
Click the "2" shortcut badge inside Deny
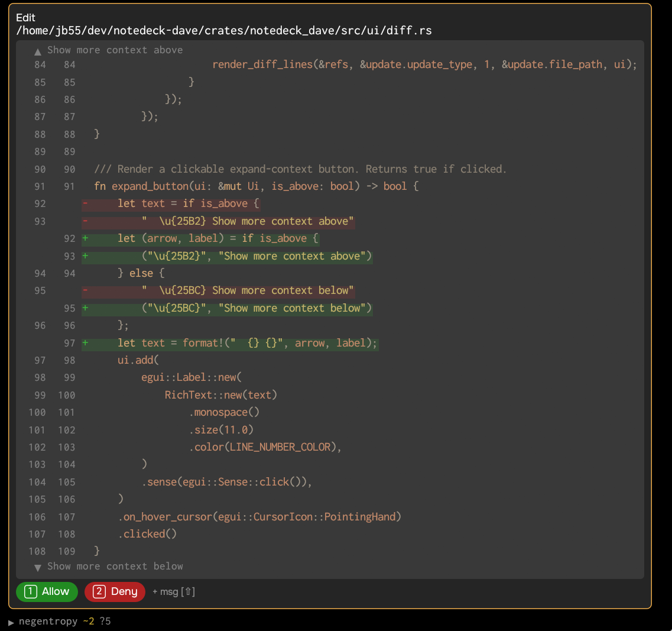click(x=99, y=591)
